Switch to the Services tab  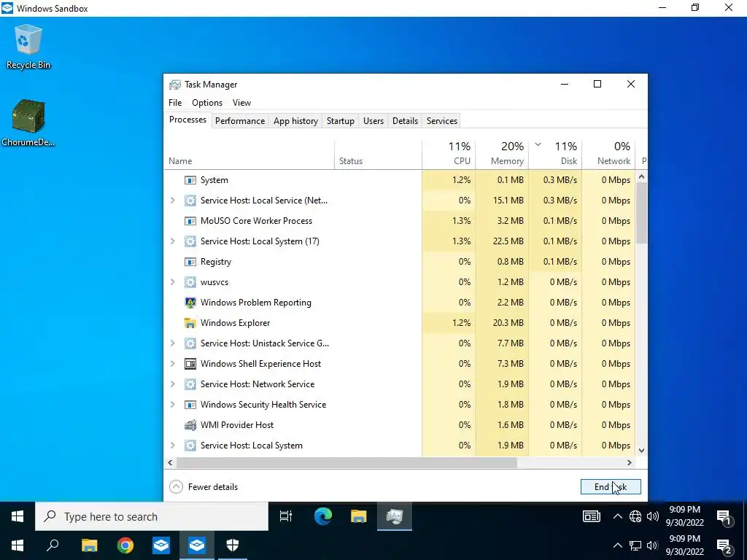click(x=442, y=121)
